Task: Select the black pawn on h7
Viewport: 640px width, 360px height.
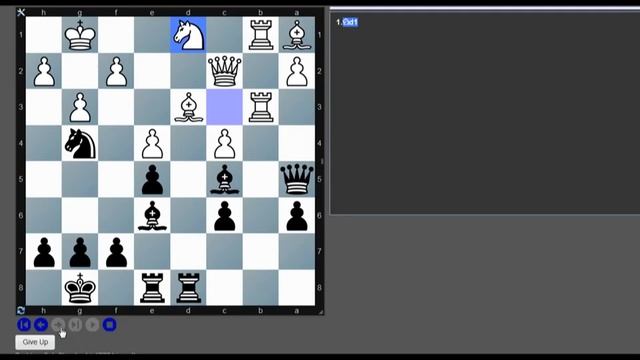Action: [x=44, y=251]
